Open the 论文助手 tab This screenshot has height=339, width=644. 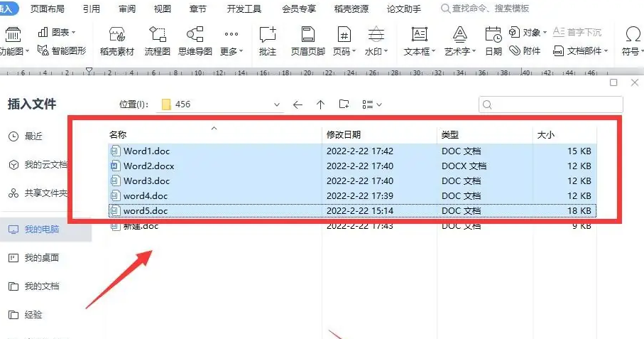pos(404,9)
